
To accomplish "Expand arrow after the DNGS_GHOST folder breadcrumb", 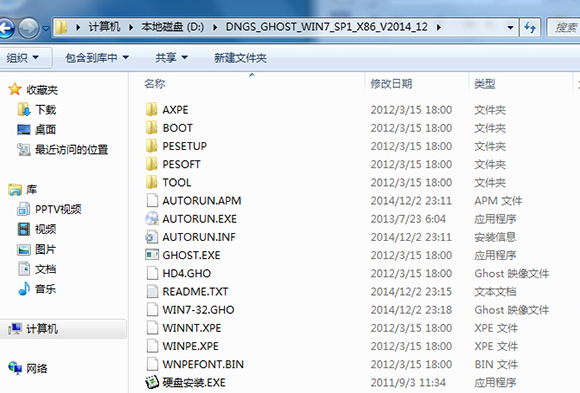I will coord(438,27).
